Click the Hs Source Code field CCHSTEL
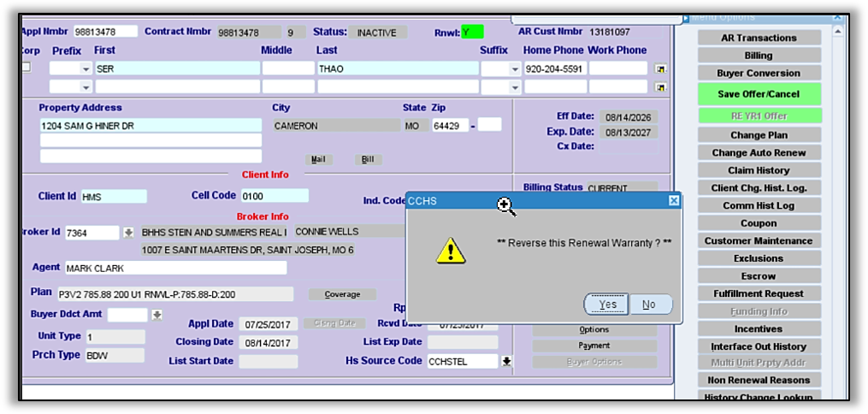The image size is (868, 414). [x=463, y=362]
